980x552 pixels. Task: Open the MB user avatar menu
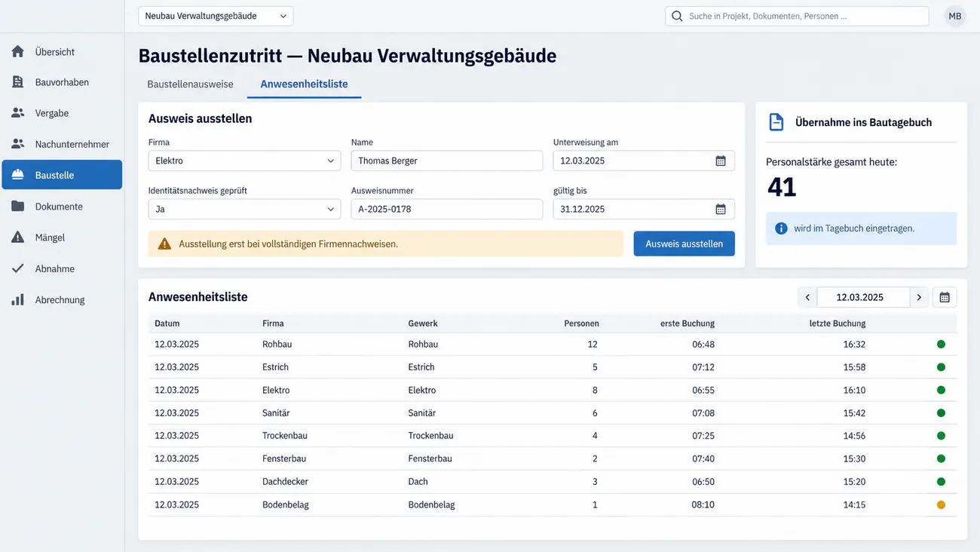coord(955,16)
